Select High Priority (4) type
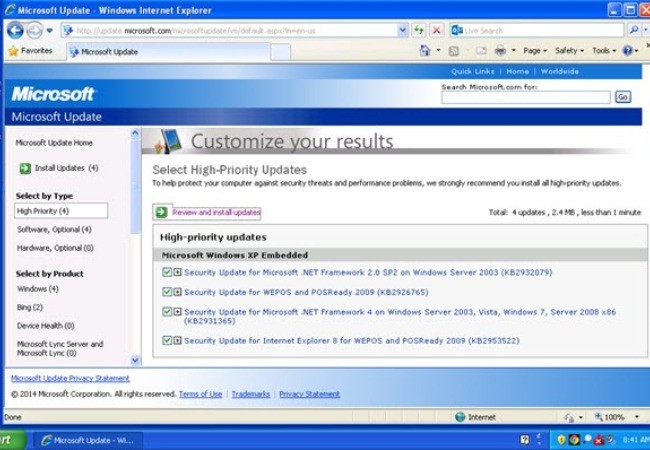 click(61, 210)
